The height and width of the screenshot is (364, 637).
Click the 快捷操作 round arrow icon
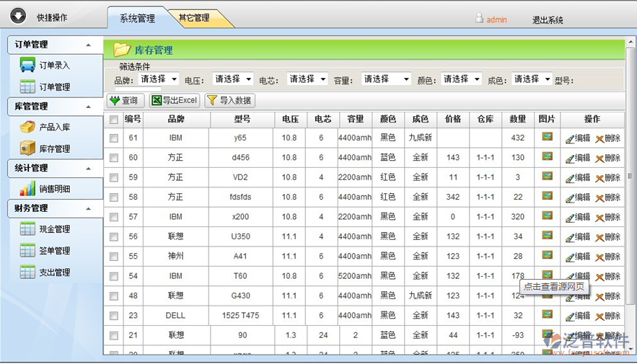[18, 18]
